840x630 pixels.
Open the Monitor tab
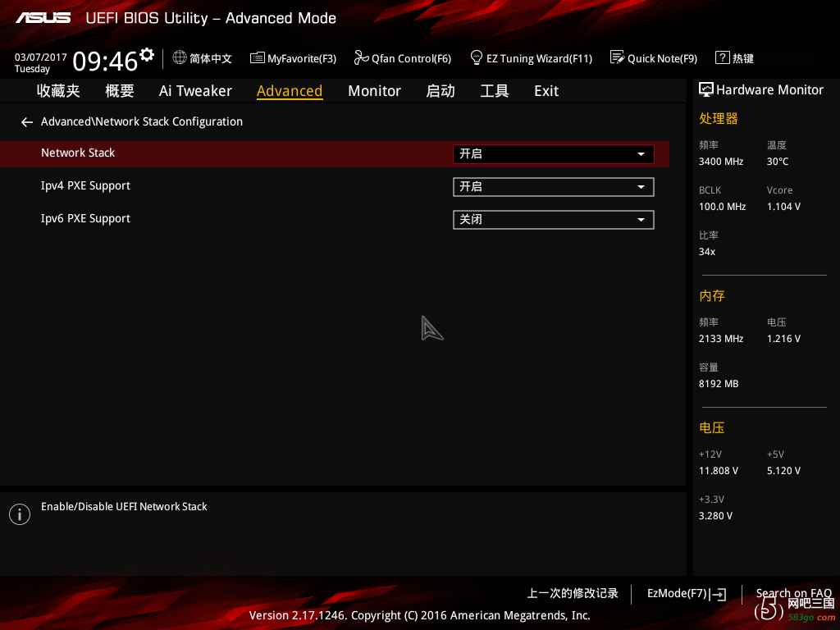pos(374,91)
